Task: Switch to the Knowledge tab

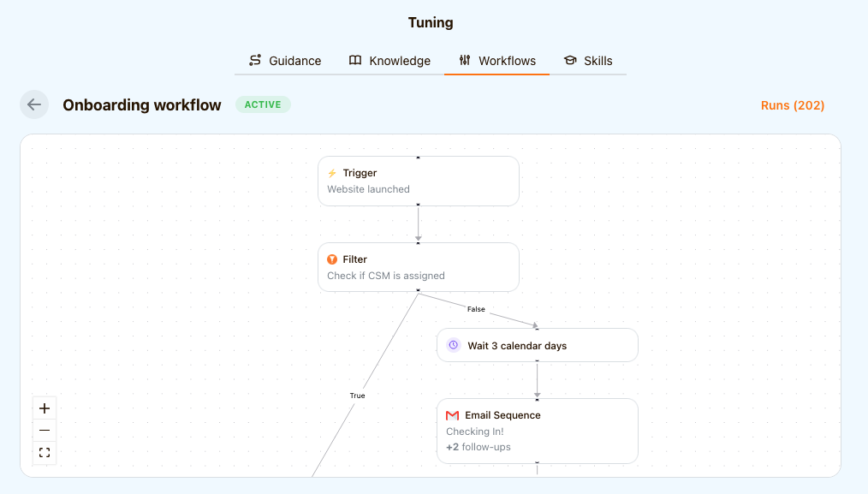Action: point(389,61)
